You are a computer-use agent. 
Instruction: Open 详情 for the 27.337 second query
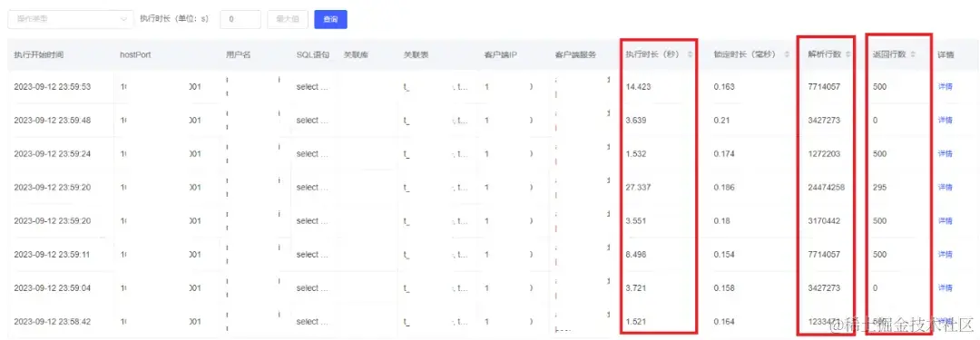pyautogui.click(x=945, y=188)
